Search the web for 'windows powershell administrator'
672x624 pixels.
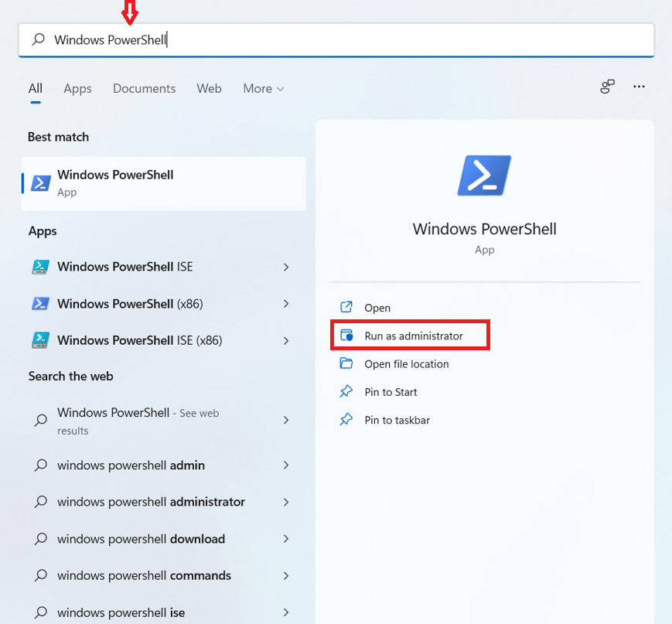click(152, 501)
